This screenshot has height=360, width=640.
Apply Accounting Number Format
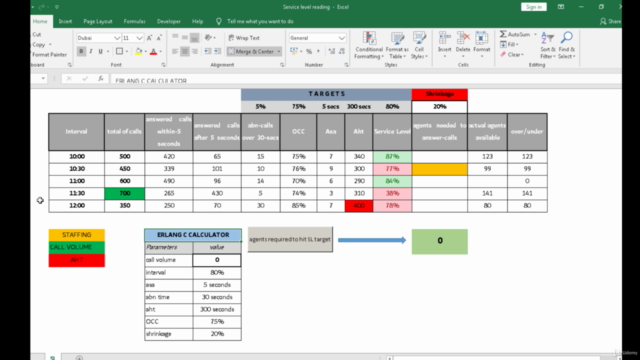(294, 51)
